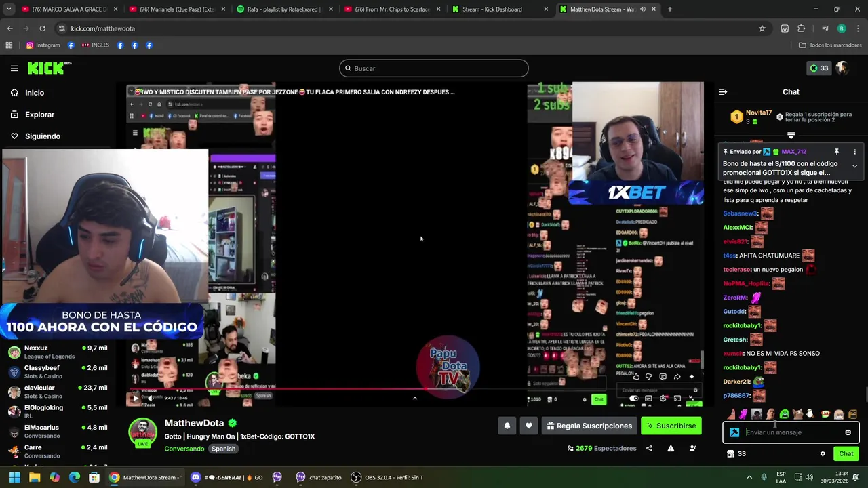The width and height of the screenshot is (868, 488).
Task: Send message with the green Chat button
Action: [846, 454]
